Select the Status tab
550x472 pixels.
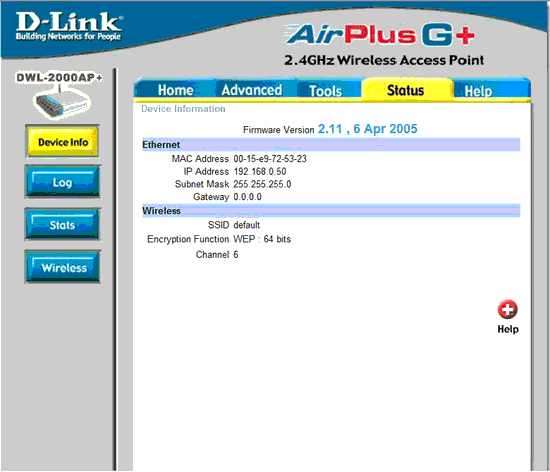point(406,90)
